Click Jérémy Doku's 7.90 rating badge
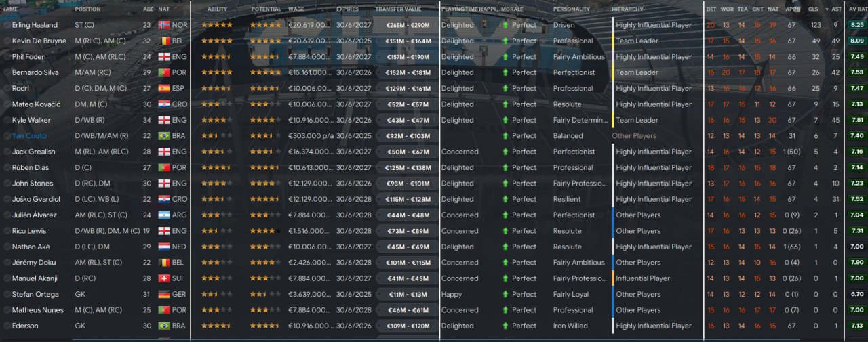868x342 pixels. tap(857, 262)
